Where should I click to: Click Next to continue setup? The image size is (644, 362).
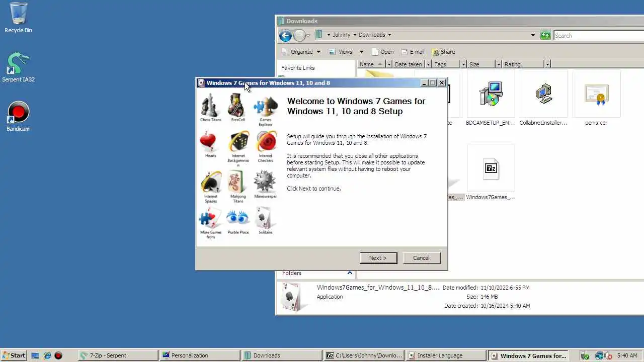pos(378,258)
